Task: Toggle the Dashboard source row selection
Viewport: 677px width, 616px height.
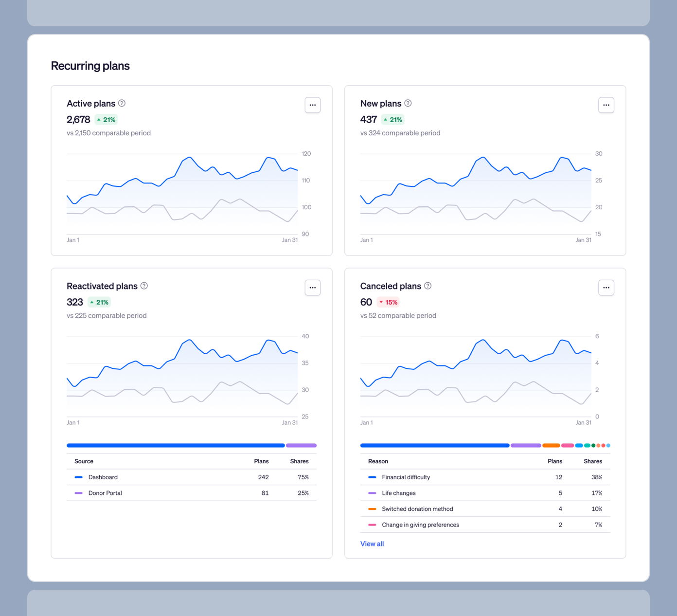Action: (170, 477)
